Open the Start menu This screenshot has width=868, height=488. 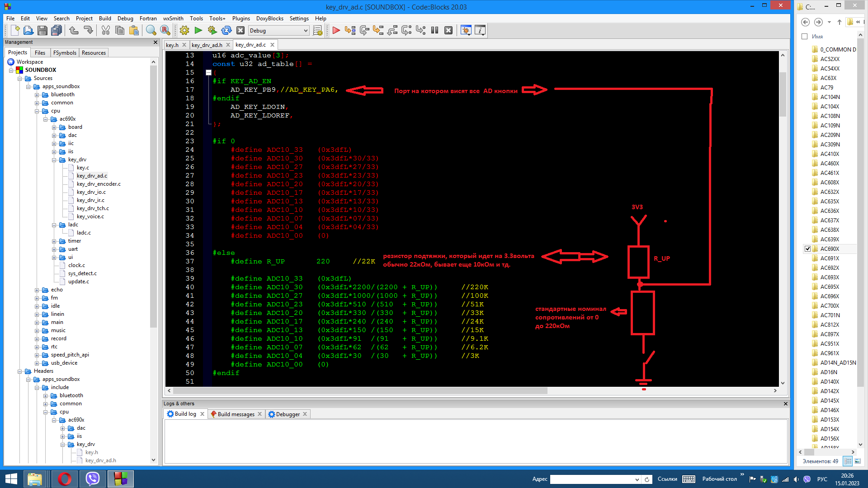coord(11,479)
